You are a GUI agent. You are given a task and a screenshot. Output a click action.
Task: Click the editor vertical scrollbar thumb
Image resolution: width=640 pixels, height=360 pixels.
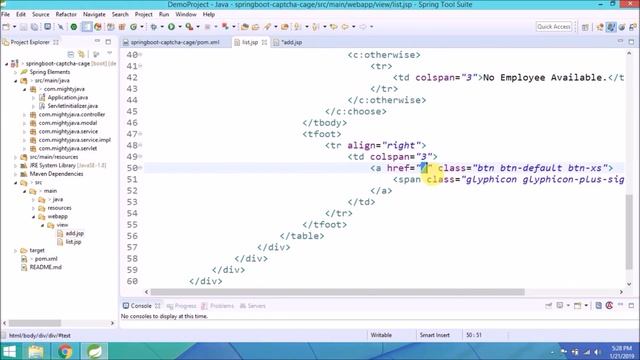pyautogui.click(x=629, y=232)
